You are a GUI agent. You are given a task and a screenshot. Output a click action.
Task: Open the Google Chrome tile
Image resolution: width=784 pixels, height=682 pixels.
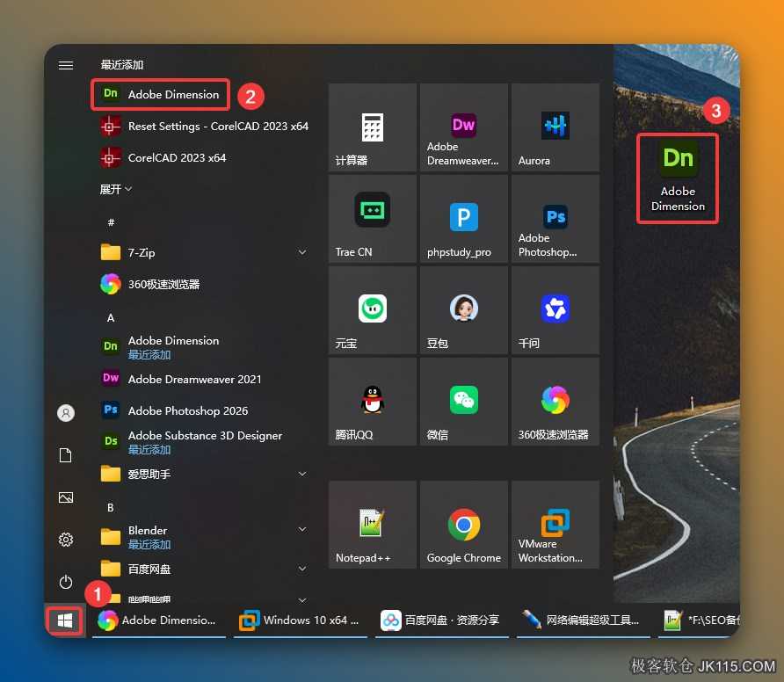[464, 525]
